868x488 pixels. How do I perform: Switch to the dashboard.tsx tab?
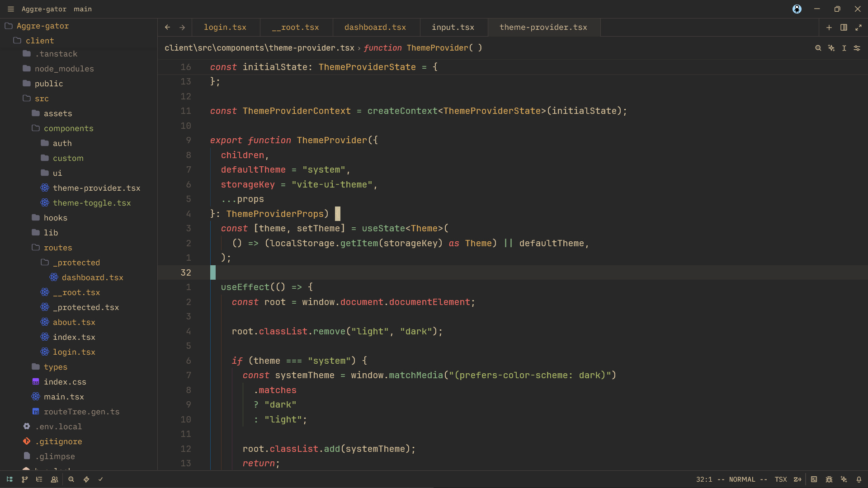point(375,28)
